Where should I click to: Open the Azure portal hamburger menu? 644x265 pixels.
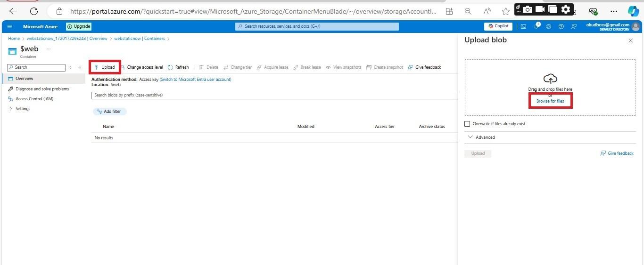pos(9,26)
